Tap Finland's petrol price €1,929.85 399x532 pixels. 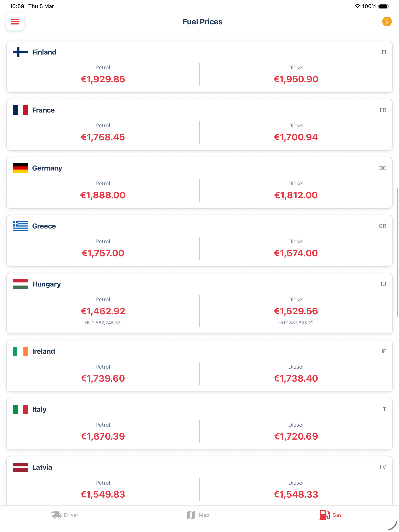[x=103, y=79]
